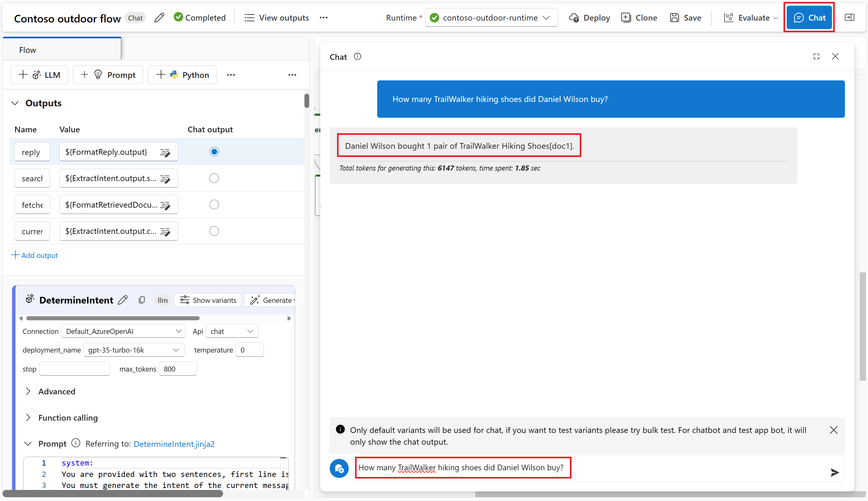Click the Deploy button

click(589, 17)
